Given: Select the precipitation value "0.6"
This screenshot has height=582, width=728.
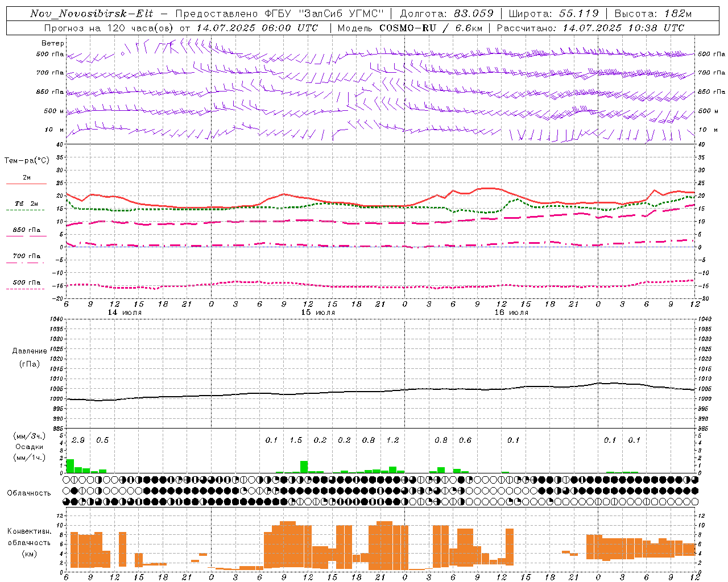Looking at the screenshot, I should [x=465, y=440].
